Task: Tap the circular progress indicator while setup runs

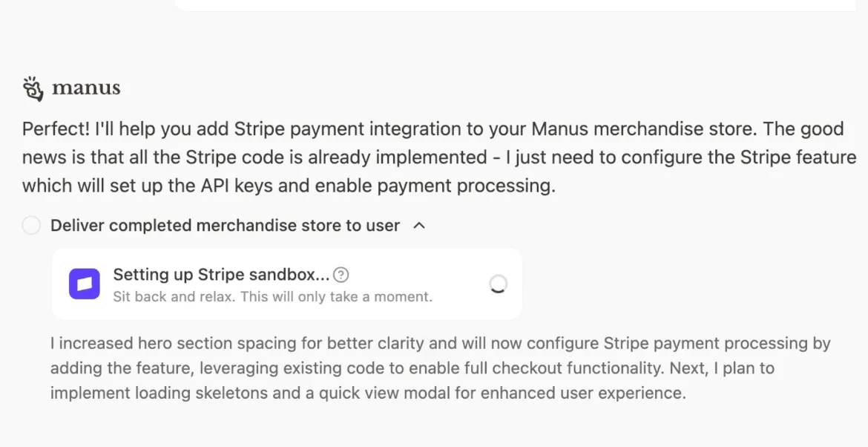Action: coord(498,284)
